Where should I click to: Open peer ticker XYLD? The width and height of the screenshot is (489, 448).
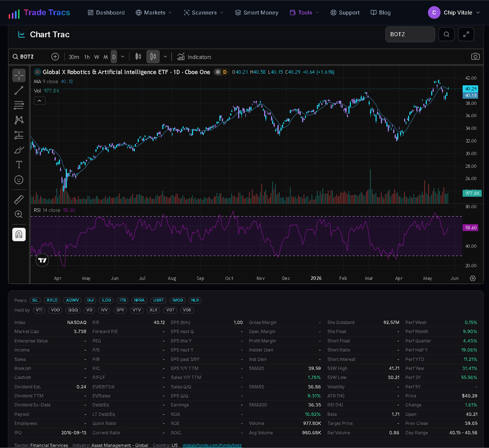click(52, 300)
